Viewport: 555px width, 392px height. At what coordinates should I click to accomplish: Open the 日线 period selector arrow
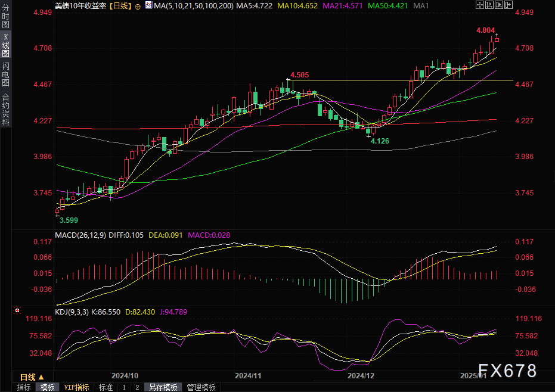point(41,377)
